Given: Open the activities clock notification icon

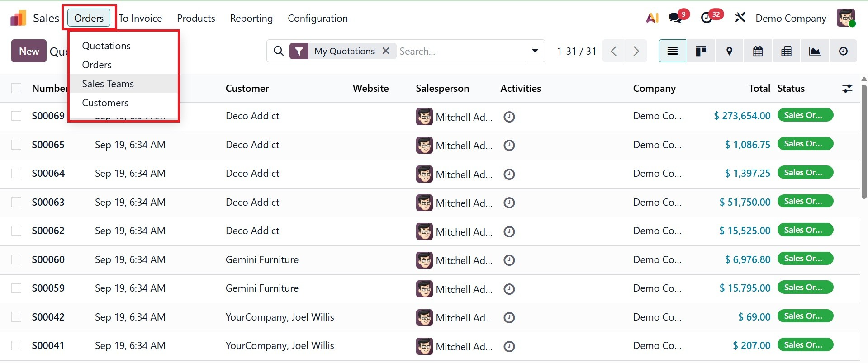Looking at the screenshot, I should (x=707, y=18).
